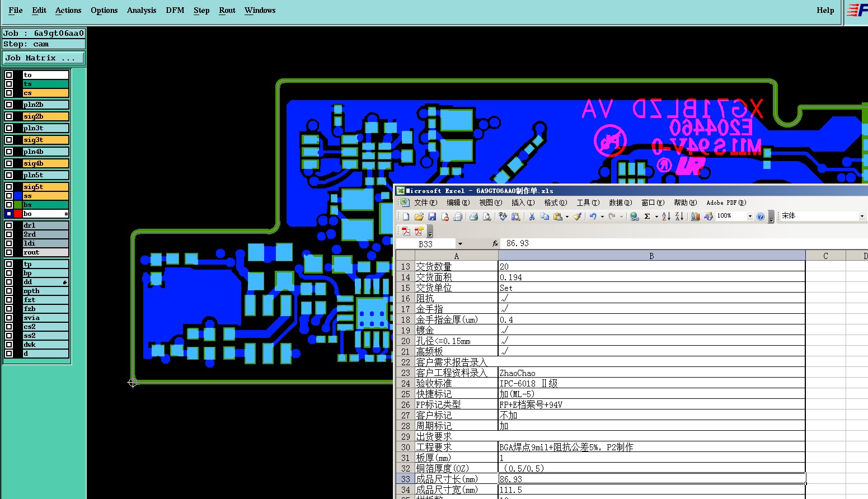Click the Insert Hyperlink globe icon
The image size is (868, 499).
[x=634, y=216]
